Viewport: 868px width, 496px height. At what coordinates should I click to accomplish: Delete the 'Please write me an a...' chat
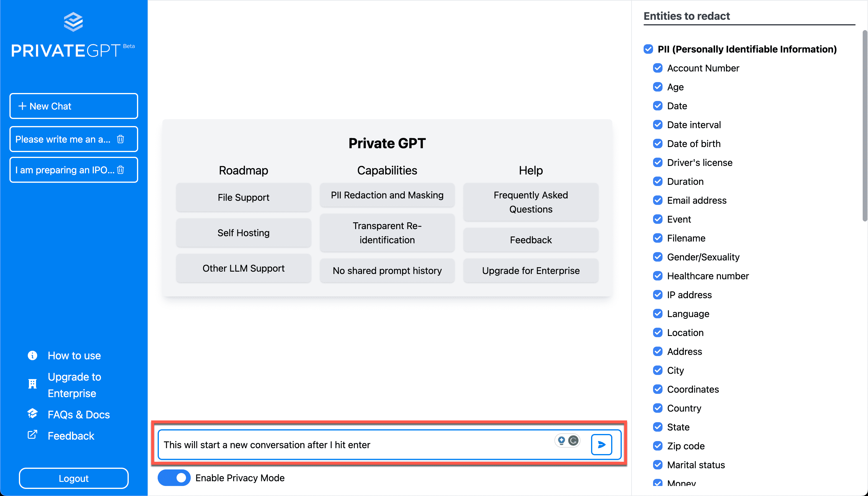pos(120,139)
